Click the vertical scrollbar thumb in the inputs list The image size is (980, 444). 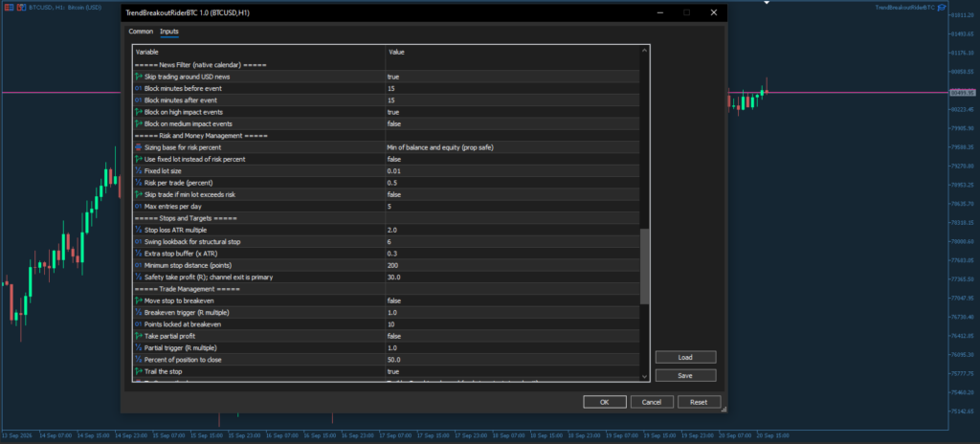(645, 266)
